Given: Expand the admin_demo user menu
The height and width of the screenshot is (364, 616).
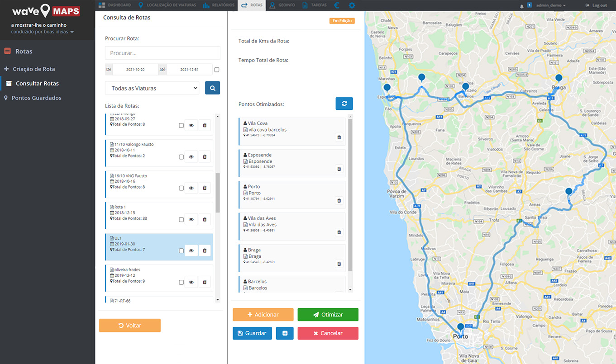Looking at the screenshot, I should (x=550, y=5).
